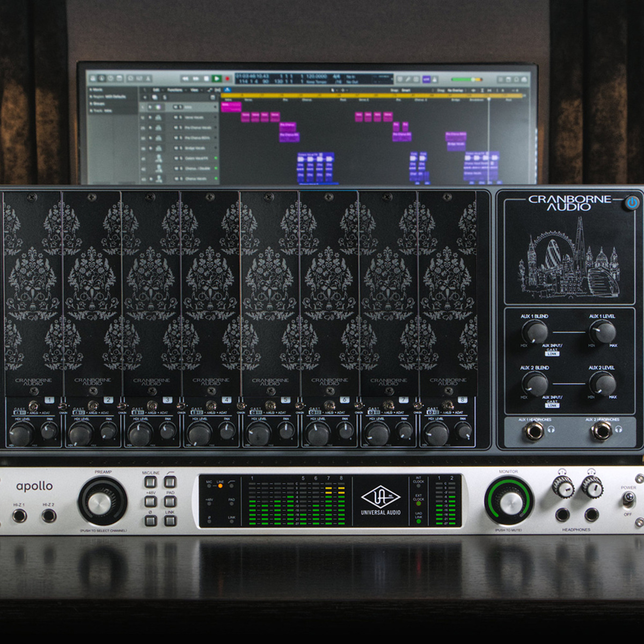Flip the channel 8 source toggle switch
644x644 pixels.
pyautogui.click(x=448, y=405)
